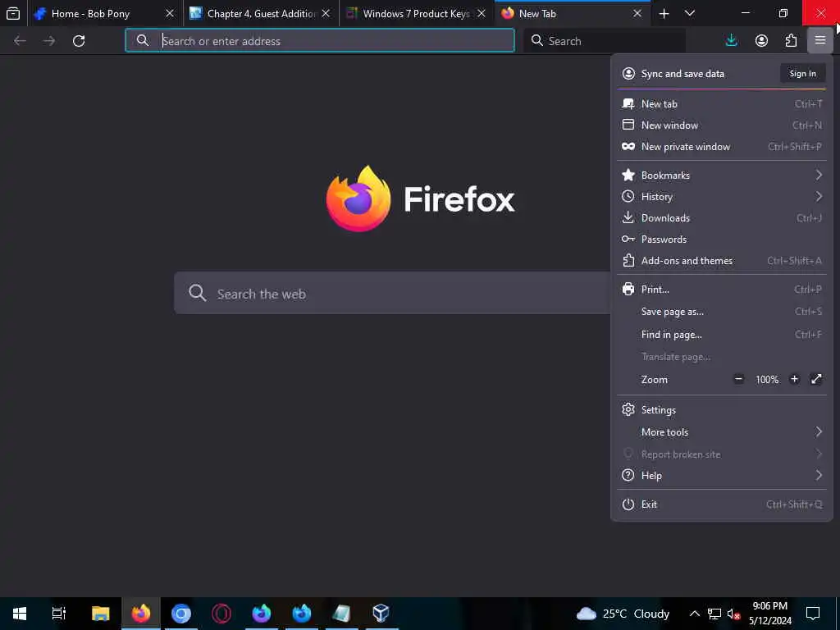Open the 9:06 PM clock and calendar

(x=769, y=614)
